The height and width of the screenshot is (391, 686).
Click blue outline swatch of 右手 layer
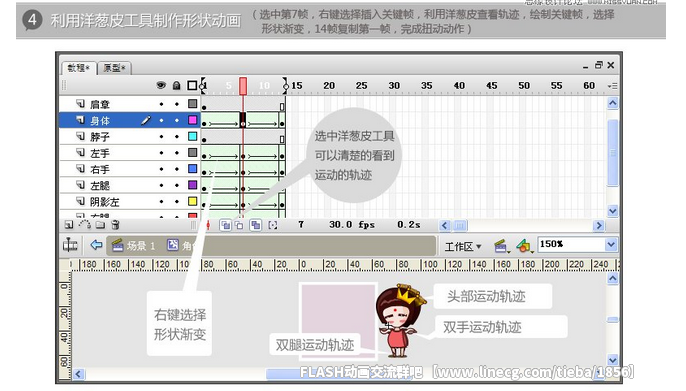192,169
